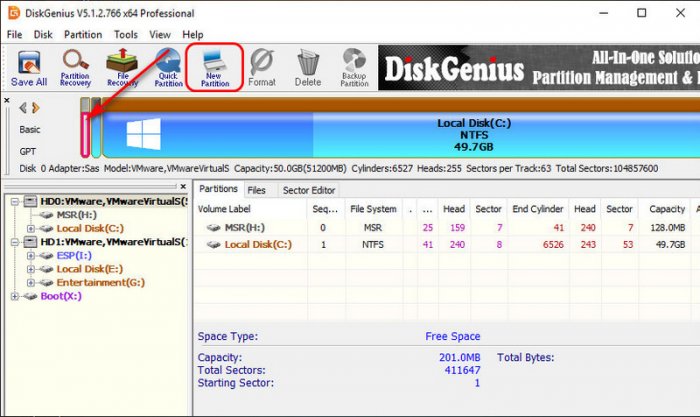The width and height of the screenshot is (700, 417).
Task: Click the Format toolbar icon
Action: pos(262,68)
